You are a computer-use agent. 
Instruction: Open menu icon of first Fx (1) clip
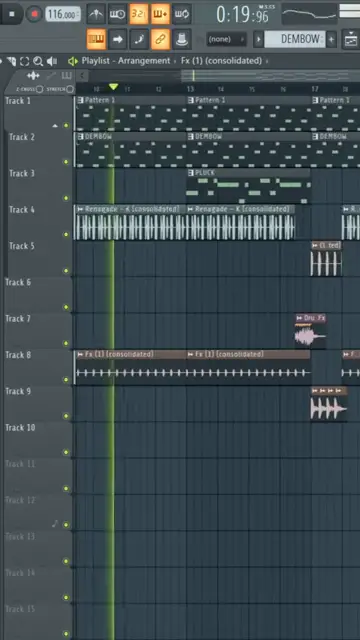pyautogui.click(x=80, y=354)
